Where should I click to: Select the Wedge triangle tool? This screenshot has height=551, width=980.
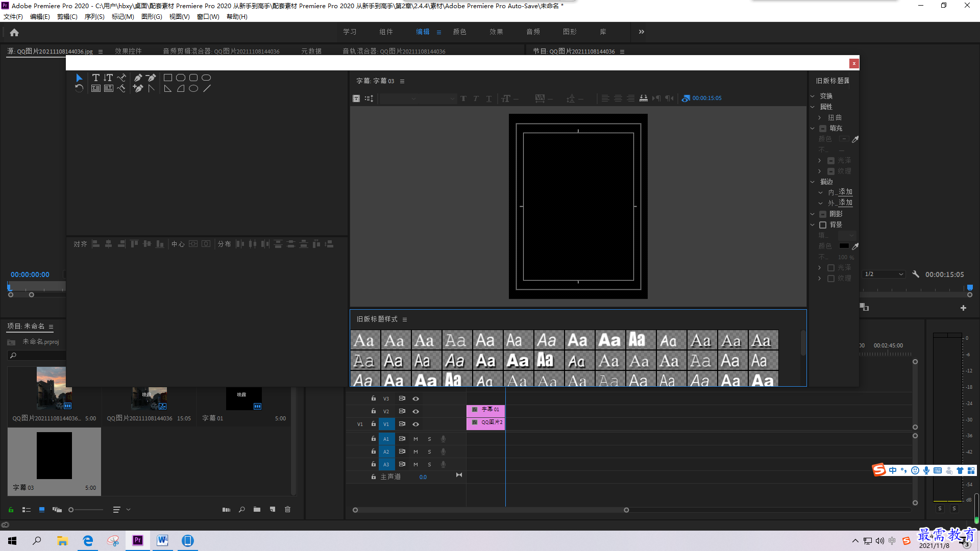click(x=167, y=88)
